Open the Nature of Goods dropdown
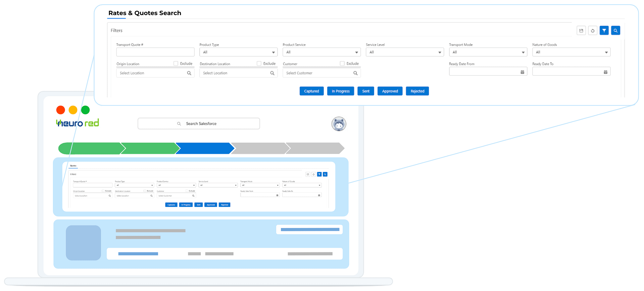644x291 pixels. [571, 52]
